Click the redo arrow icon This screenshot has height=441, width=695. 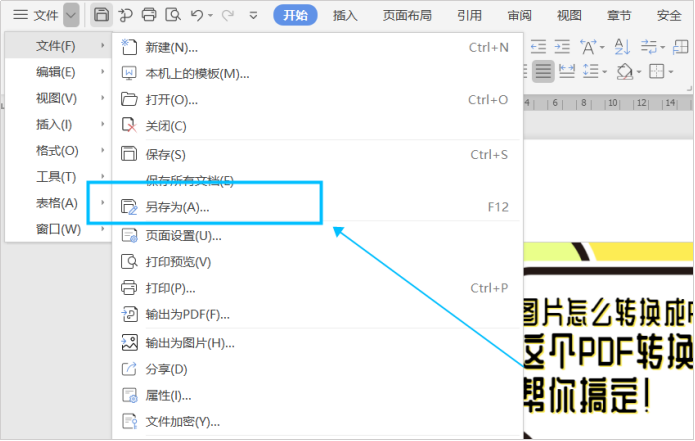pos(228,16)
